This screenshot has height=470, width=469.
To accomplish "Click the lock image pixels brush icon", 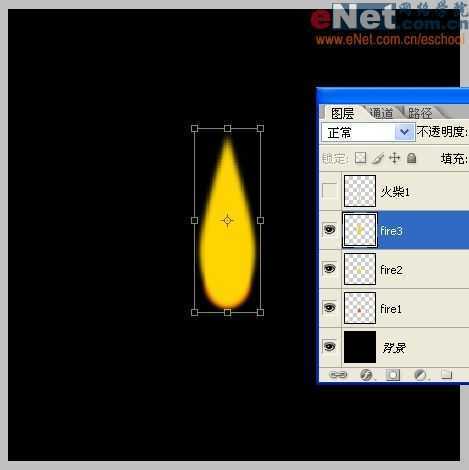I will pyautogui.click(x=378, y=158).
